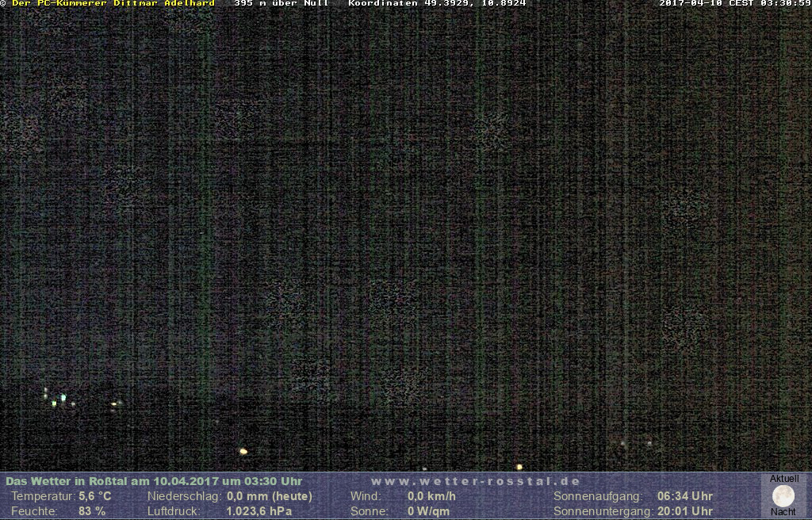Screen dimensions: 812x520
Task: Click the copyright symbol in top-left corner
Action: tap(4, 3)
